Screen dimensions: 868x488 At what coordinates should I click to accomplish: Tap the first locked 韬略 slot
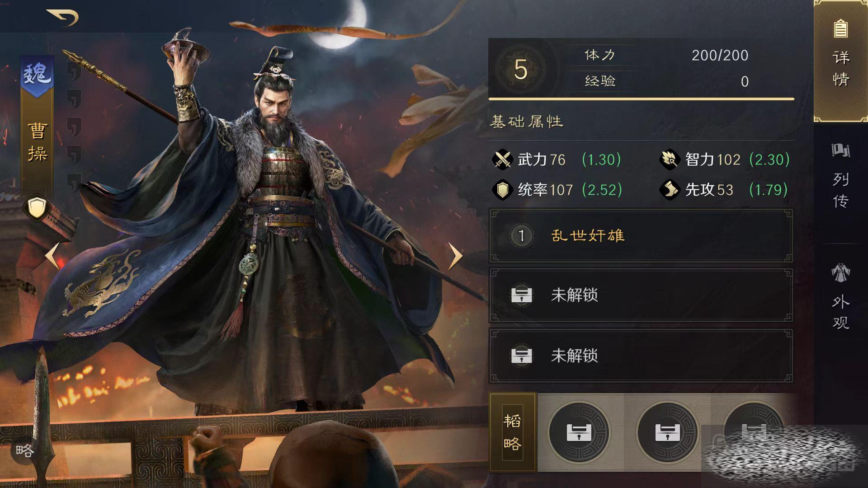click(579, 432)
